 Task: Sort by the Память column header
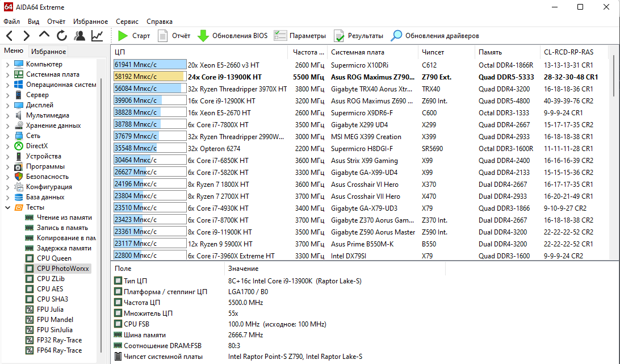pyautogui.click(x=507, y=52)
